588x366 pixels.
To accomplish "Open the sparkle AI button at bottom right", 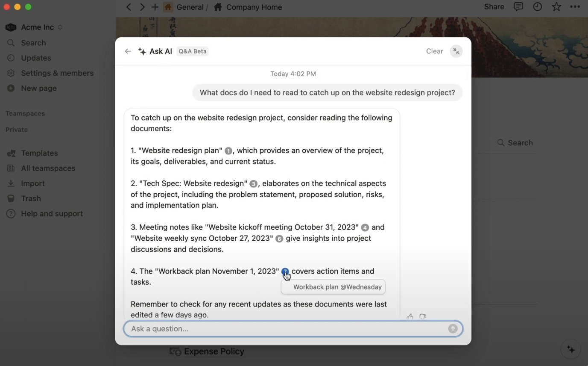I will point(571,350).
